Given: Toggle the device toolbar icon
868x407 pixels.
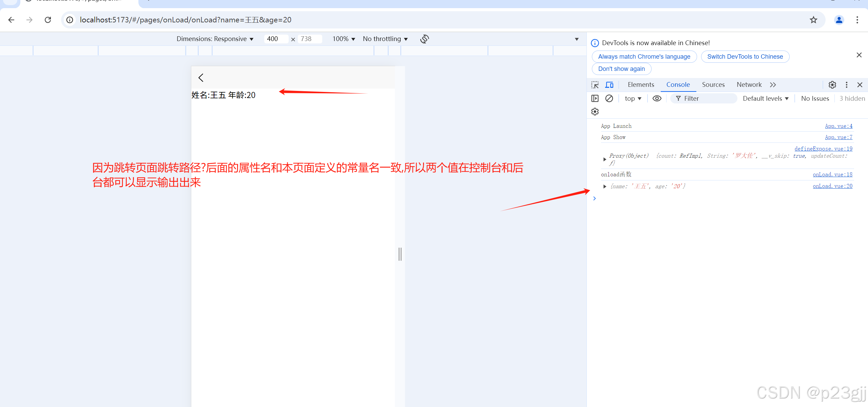Looking at the screenshot, I should tap(609, 85).
